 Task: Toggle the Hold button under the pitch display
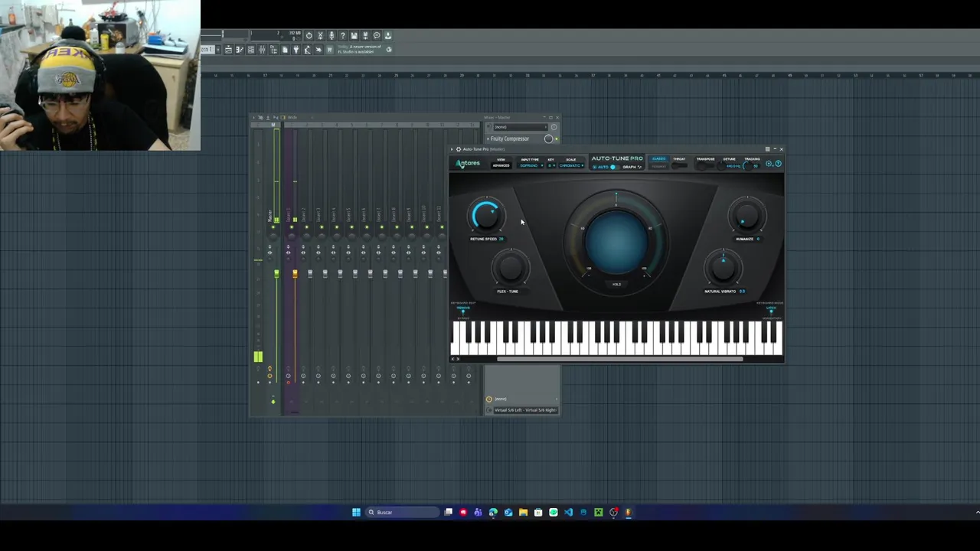point(616,284)
